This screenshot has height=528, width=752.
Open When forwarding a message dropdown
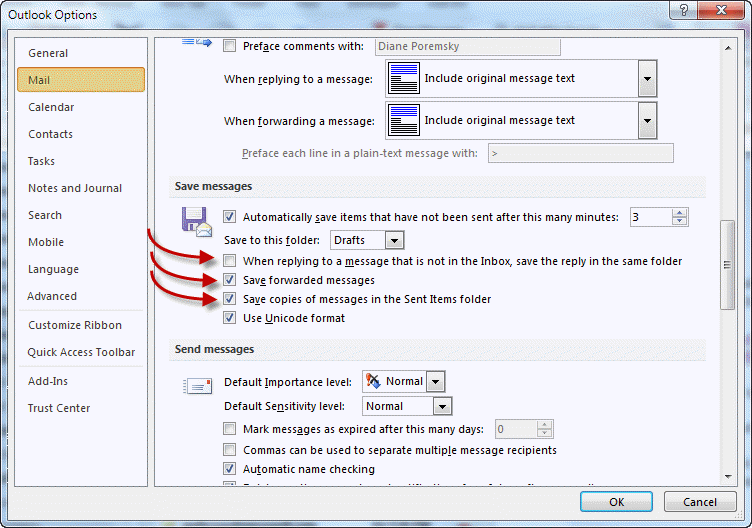click(x=647, y=120)
